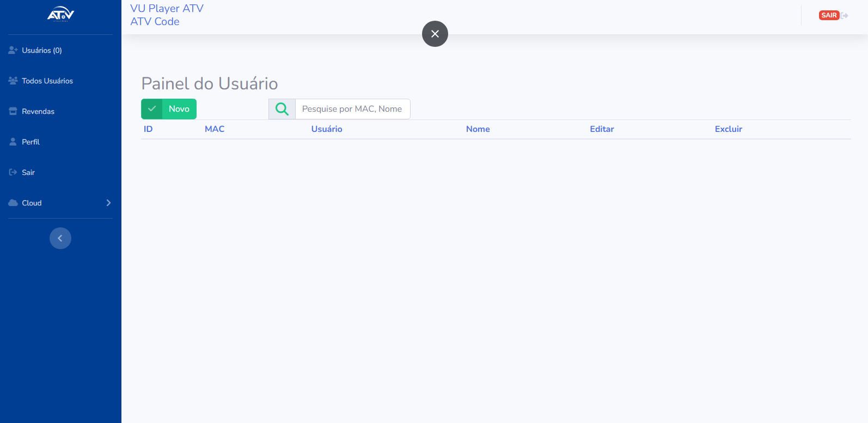Click the add-user icon beside Usuários (0)
The height and width of the screenshot is (423, 868).
[13, 50]
